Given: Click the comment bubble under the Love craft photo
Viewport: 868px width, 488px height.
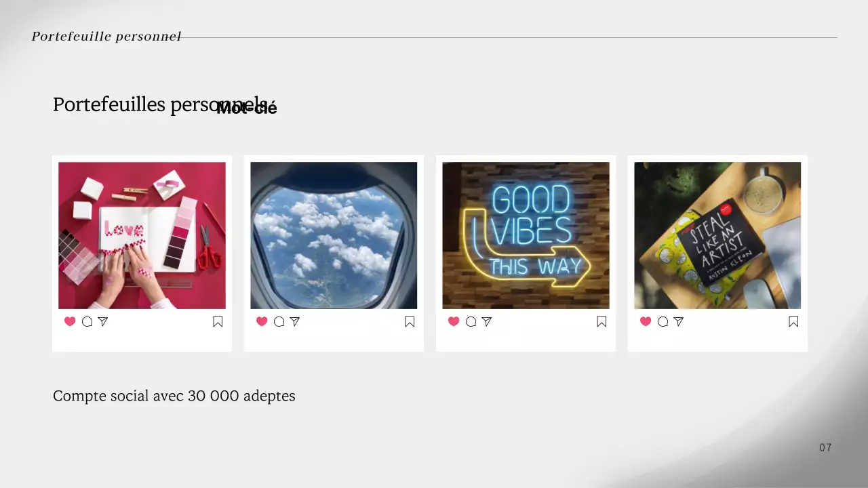Looking at the screenshot, I should pyautogui.click(x=87, y=321).
